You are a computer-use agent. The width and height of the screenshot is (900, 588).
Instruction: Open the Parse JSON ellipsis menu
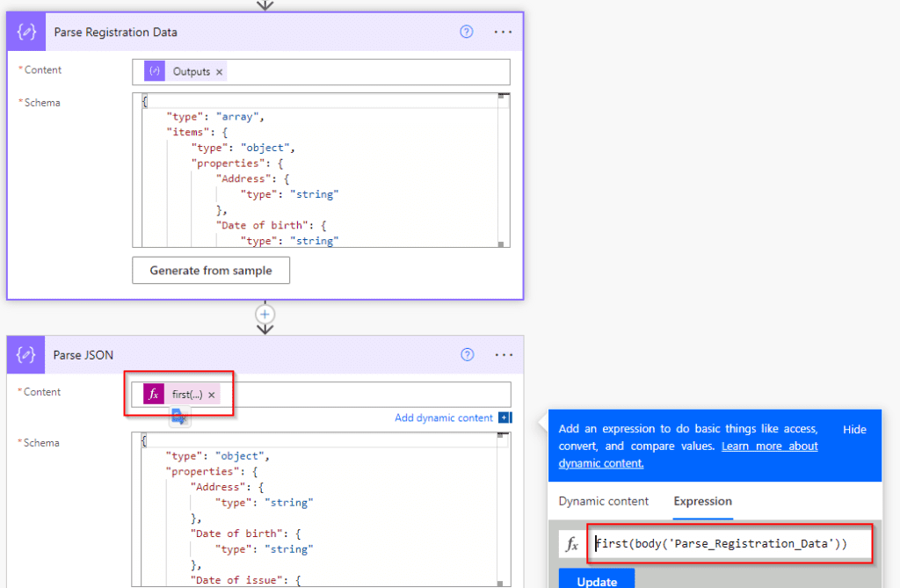coord(503,354)
